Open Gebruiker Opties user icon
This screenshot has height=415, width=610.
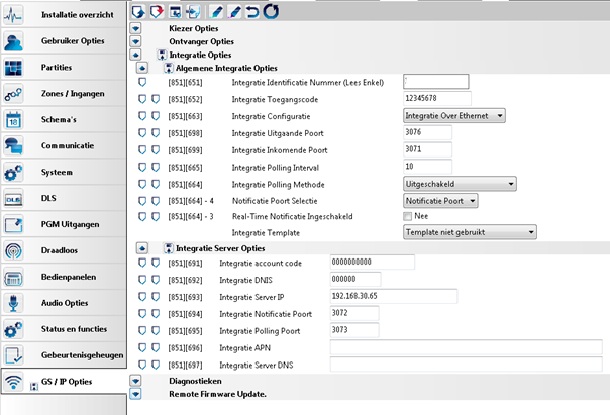(x=13, y=42)
